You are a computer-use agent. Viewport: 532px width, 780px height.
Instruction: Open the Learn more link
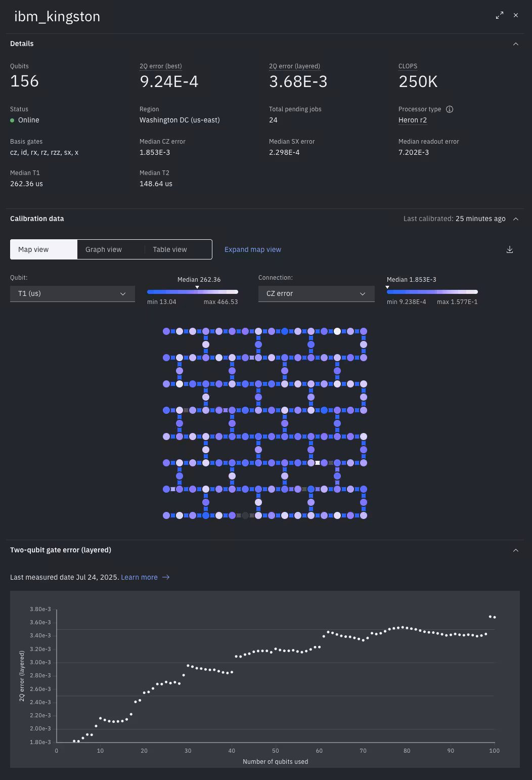tap(139, 577)
